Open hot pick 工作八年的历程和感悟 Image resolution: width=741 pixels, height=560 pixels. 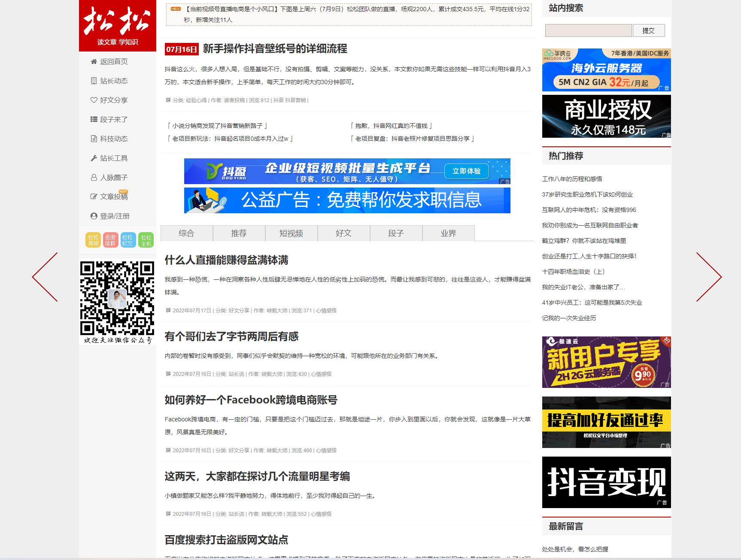pyautogui.click(x=572, y=179)
